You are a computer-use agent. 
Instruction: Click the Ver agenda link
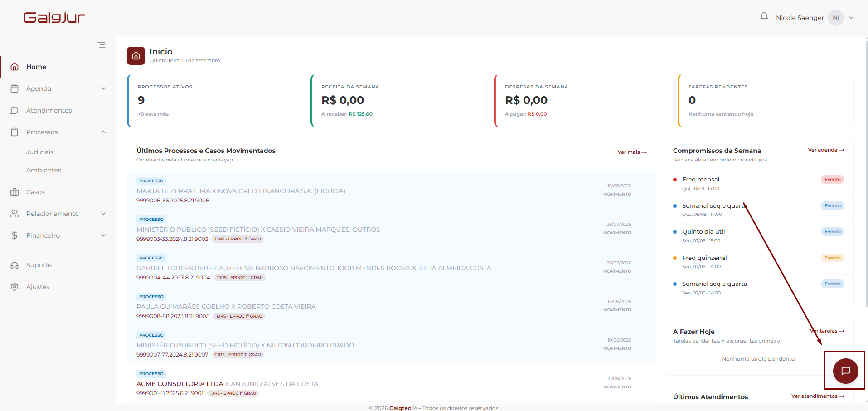click(x=826, y=150)
